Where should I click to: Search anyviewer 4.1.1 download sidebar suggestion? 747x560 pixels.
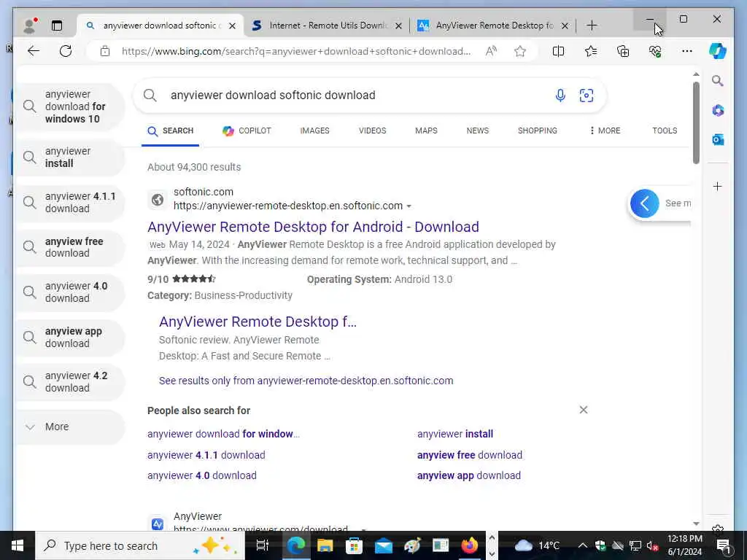pyautogui.click(x=71, y=203)
